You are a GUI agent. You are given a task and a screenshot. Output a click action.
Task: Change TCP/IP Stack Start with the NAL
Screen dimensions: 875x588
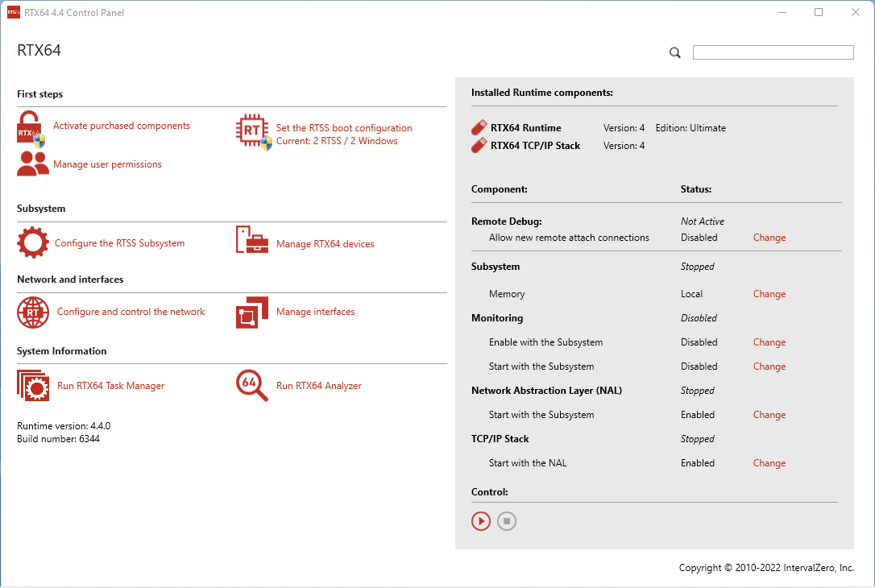click(x=769, y=463)
